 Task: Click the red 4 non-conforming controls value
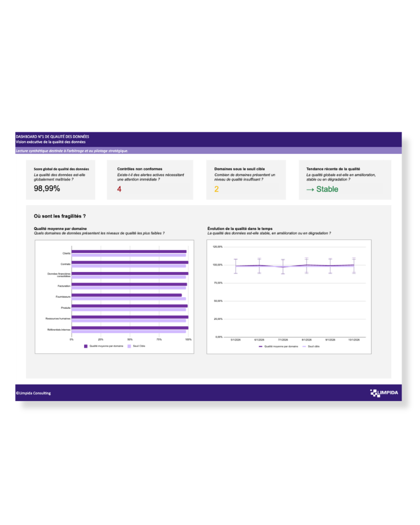pos(119,189)
